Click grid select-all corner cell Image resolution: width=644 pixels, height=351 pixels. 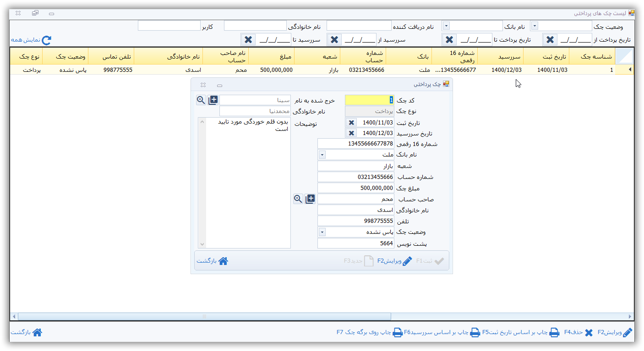pos(625,57)
